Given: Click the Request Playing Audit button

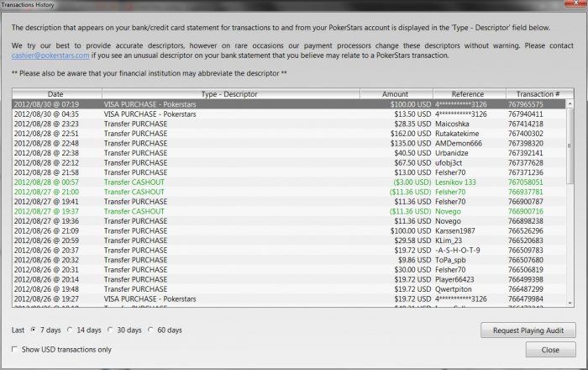Looking at the screenshot, I should 528,330.
